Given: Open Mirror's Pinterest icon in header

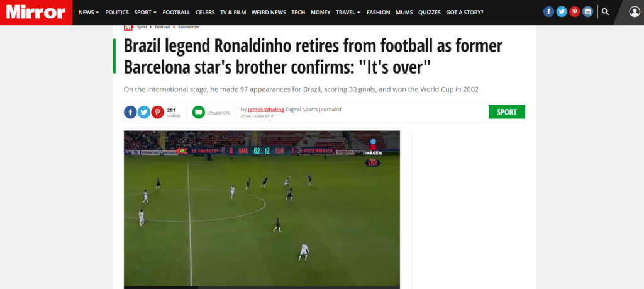Looking at the screenshot, I should click(575, 12).
